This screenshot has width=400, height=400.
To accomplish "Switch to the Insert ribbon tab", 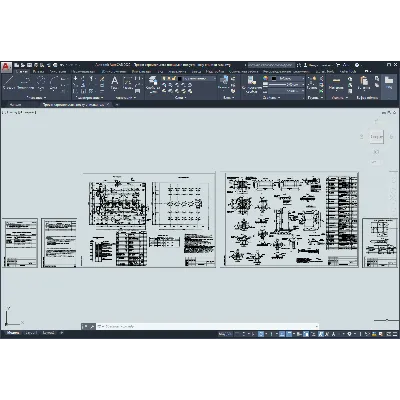I will tap(39, 71).
